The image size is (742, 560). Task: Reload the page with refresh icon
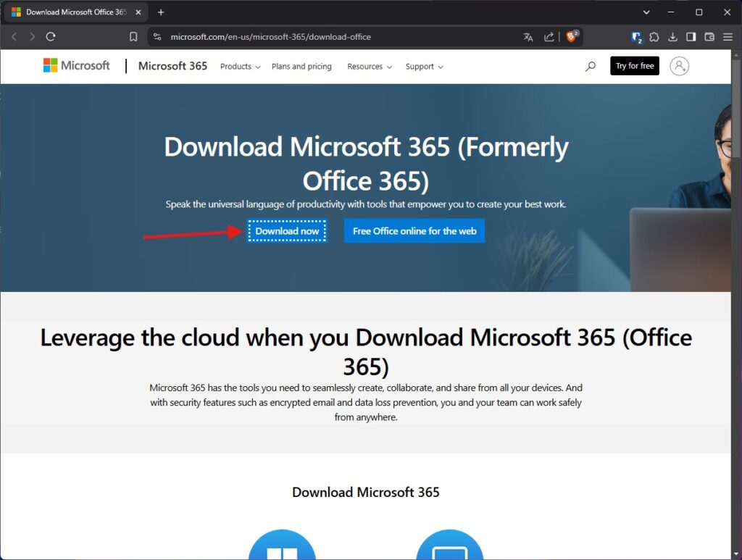(x=51, y=36)
